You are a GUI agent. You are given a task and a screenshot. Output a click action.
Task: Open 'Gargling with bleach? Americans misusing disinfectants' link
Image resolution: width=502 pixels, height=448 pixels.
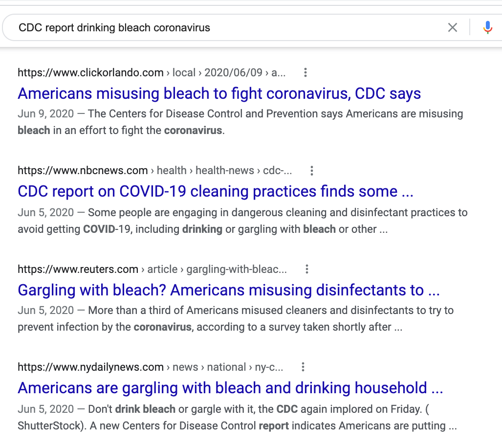click(x=229, y=290)
